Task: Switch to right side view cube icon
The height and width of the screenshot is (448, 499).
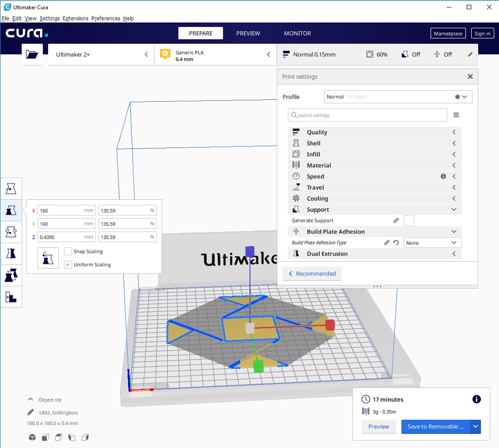Action: pyautogui.click(x=85, y=437)
